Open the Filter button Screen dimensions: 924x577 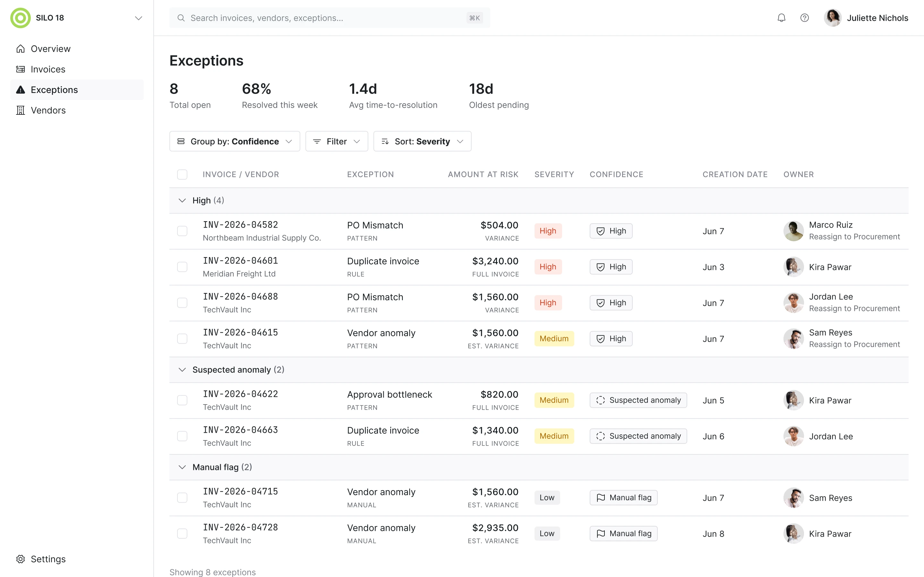point(337,141)
